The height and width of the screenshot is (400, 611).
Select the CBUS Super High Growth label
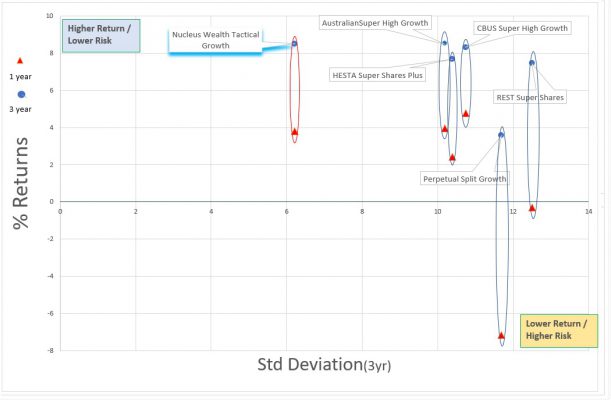(522, 28)
